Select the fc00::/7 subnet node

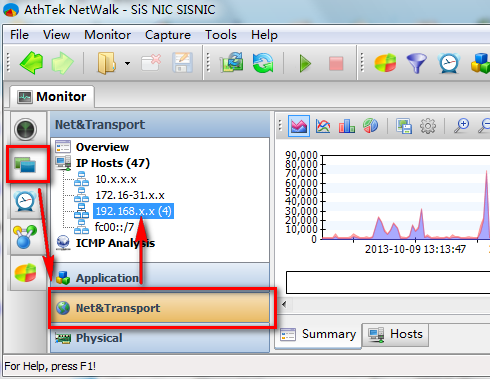pos(115,227)
